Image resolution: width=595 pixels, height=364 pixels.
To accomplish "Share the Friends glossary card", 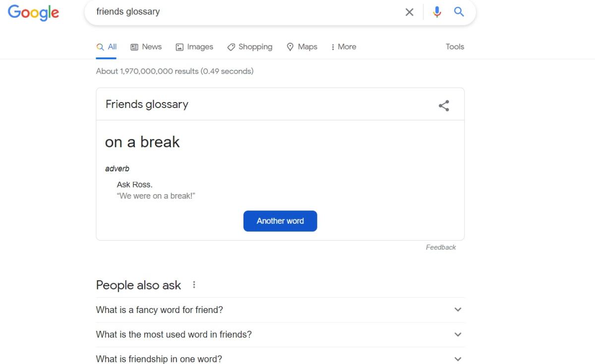I will click(x=444, y=105).
